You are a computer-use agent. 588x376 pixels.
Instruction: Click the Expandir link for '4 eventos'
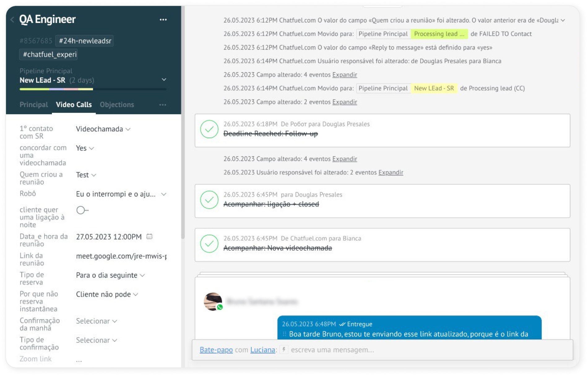344,75
